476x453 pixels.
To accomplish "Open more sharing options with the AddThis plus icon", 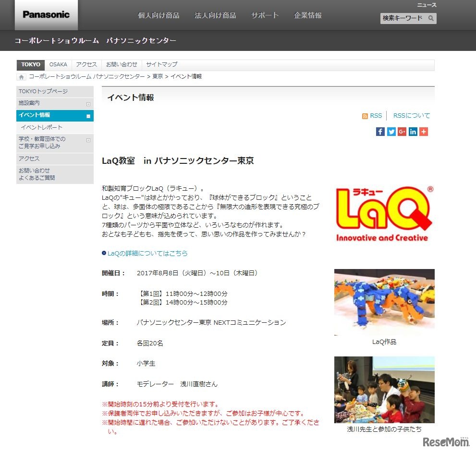I will tap(424, 131).
